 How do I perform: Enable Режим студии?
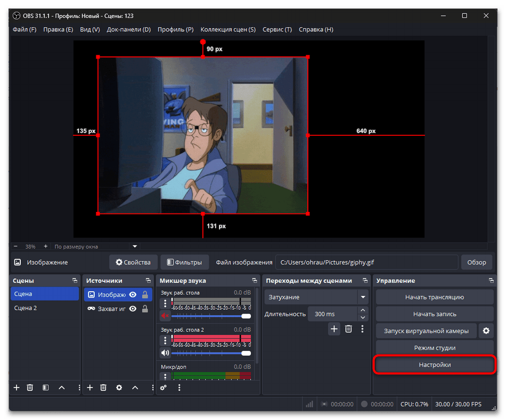434,348
